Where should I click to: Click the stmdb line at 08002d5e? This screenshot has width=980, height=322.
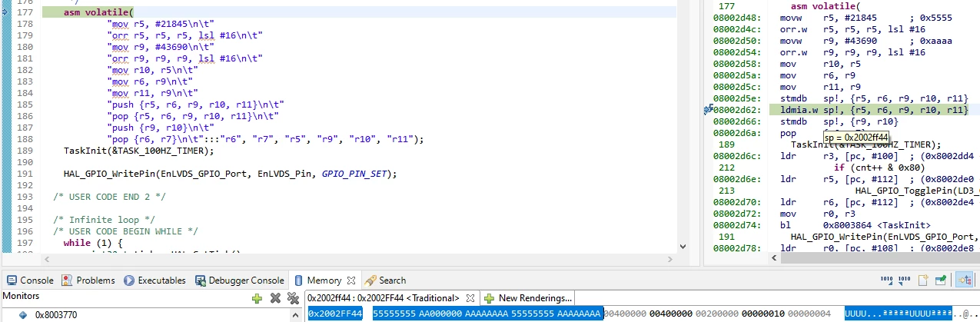tap(840, 98)
